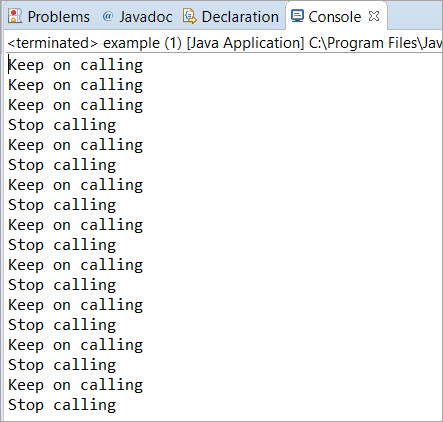Click the word calling in the first output line
Image resolution: width=443 pixels, height=422 pixels.
[112, 65]
